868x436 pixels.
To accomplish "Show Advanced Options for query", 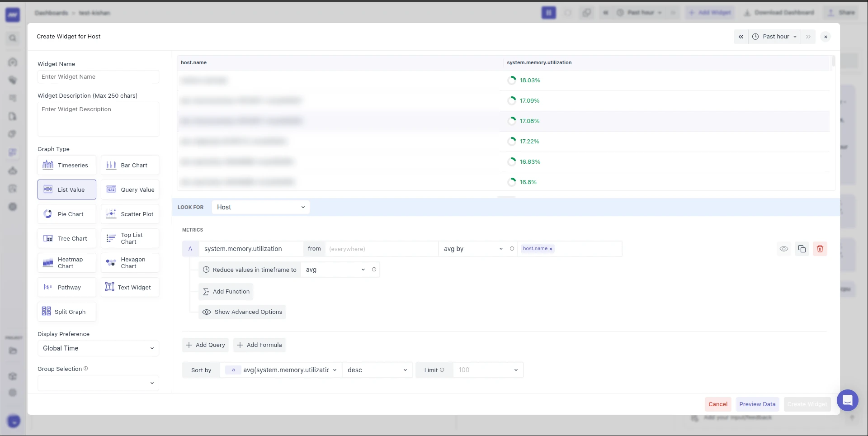I will coord(242,312).
